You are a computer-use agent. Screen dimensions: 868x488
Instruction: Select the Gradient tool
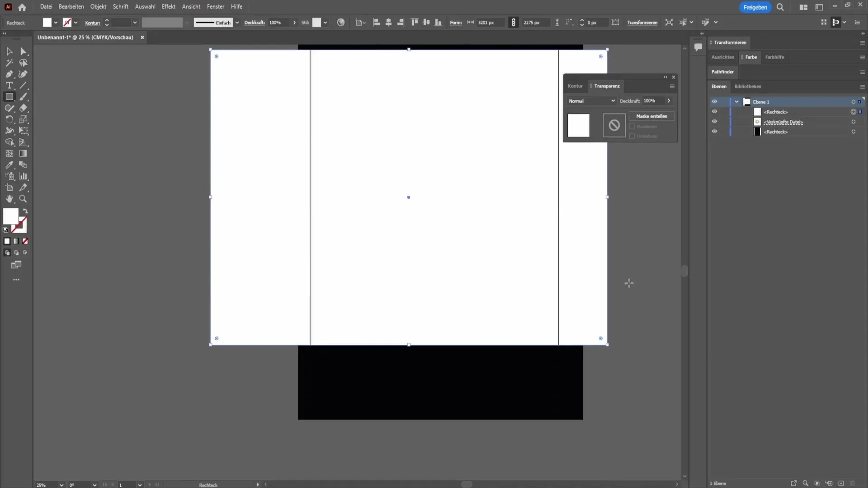(x=24, y=154)
